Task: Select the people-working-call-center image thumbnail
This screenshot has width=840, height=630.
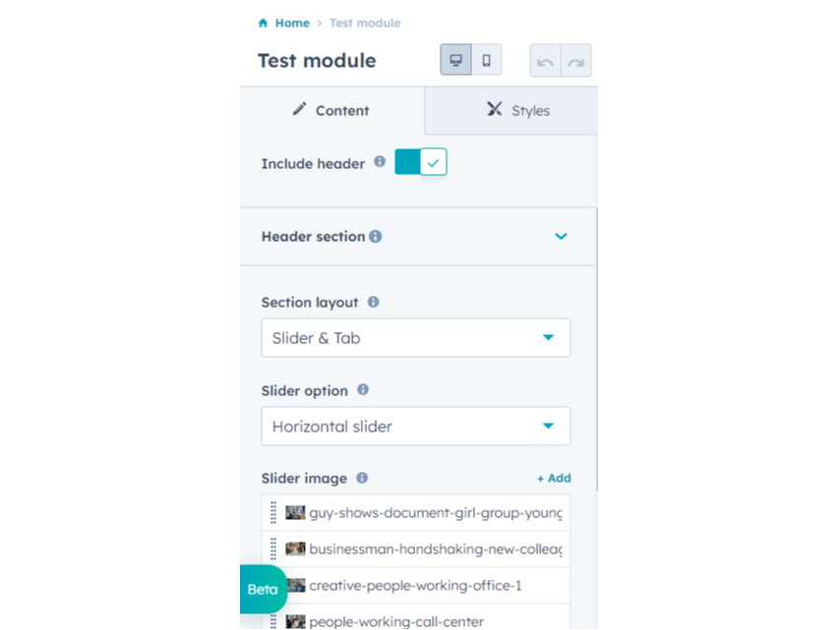Action: pyautogui.click(x=295, y=621)
